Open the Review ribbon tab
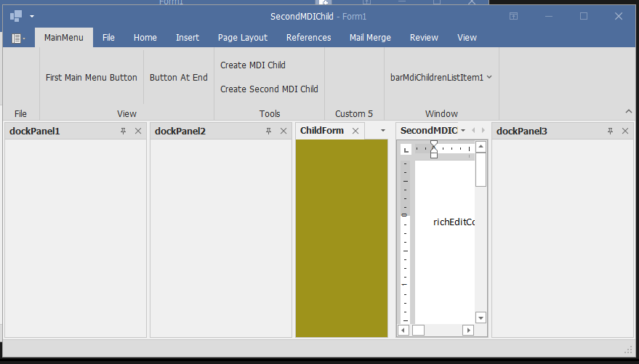The height and width of the screenshot is (364, 639). tap(424, 38)
